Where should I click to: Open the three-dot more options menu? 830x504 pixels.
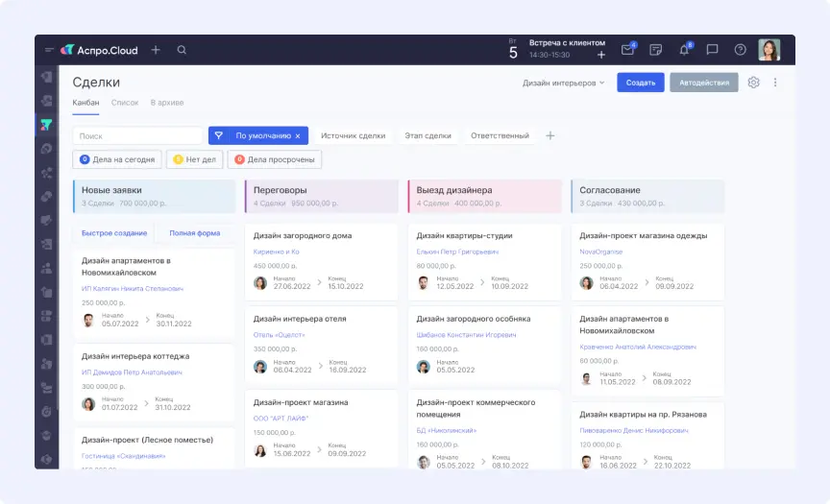coord(775,83)
